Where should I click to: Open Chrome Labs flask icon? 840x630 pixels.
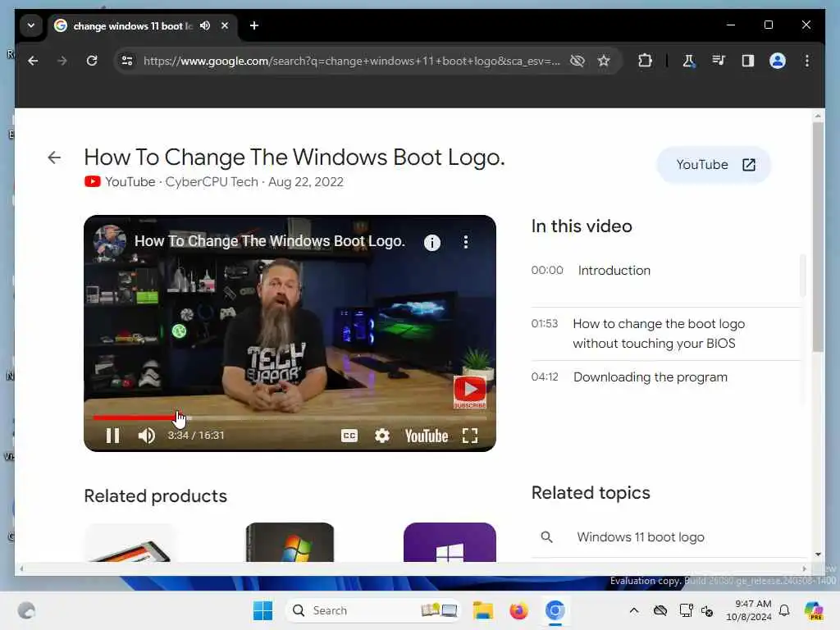pyautogui.click(x=688, y=61)
